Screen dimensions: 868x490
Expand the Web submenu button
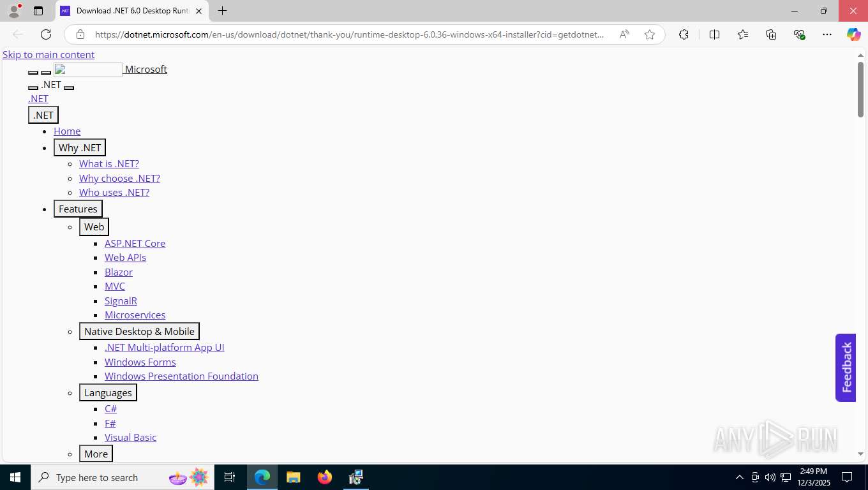click(x=94, y=226)
